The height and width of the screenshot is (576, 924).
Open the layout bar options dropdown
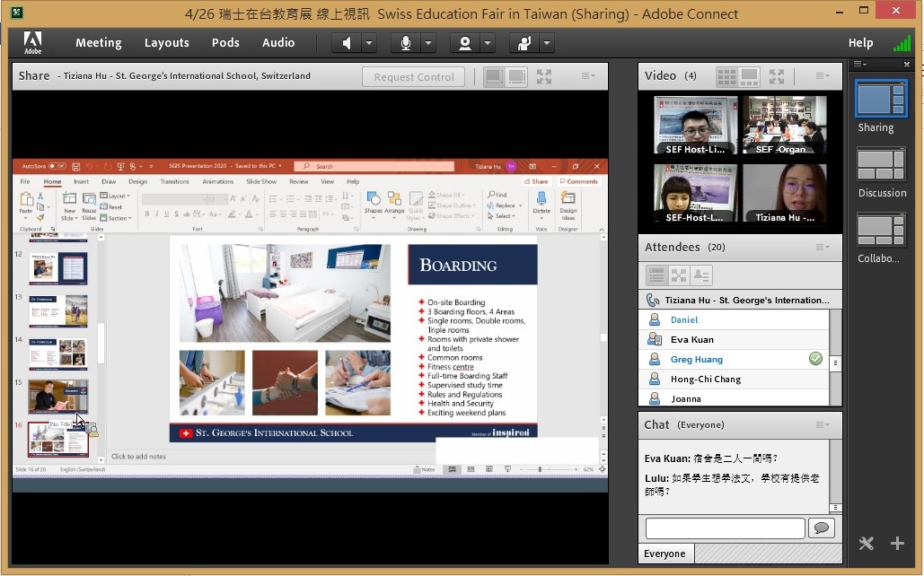click(x=859, y=64)
